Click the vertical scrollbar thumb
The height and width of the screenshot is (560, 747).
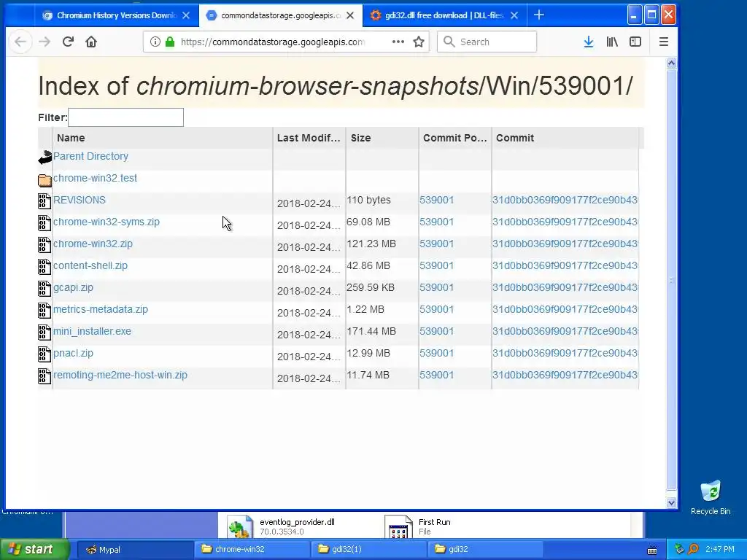click(x=671, y=280)
